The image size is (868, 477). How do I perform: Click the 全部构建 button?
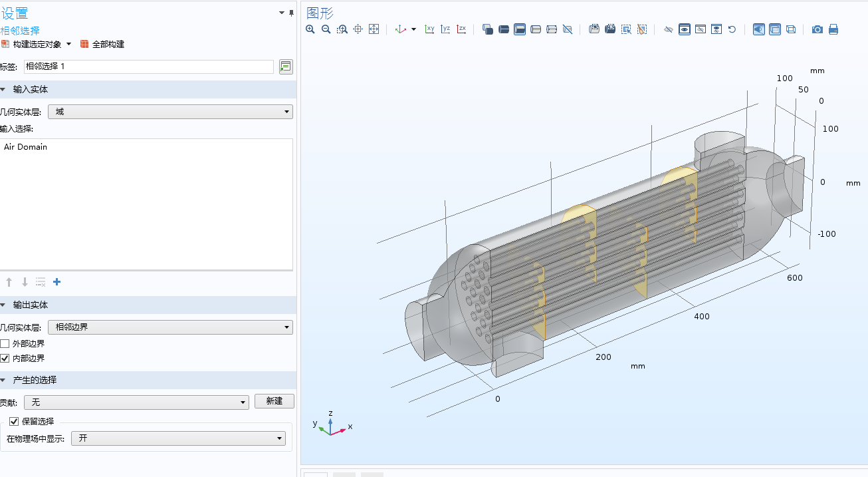[x=102, y=45]
